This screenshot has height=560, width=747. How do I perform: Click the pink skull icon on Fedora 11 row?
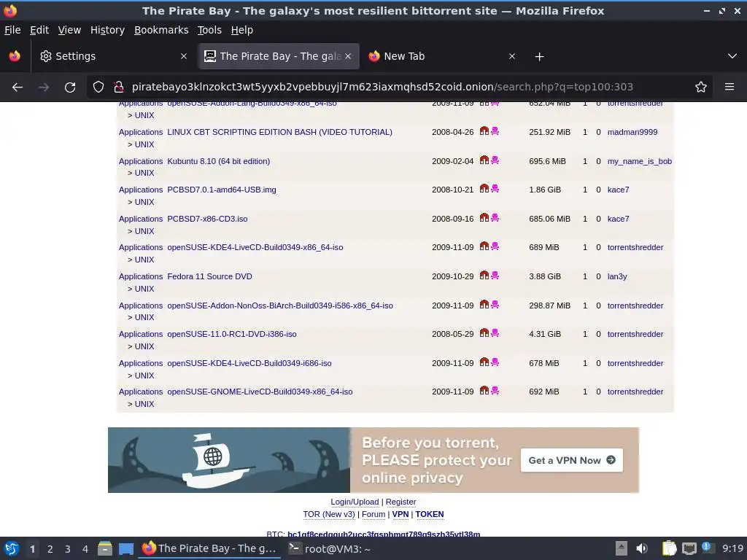click(x=495, y=275)
